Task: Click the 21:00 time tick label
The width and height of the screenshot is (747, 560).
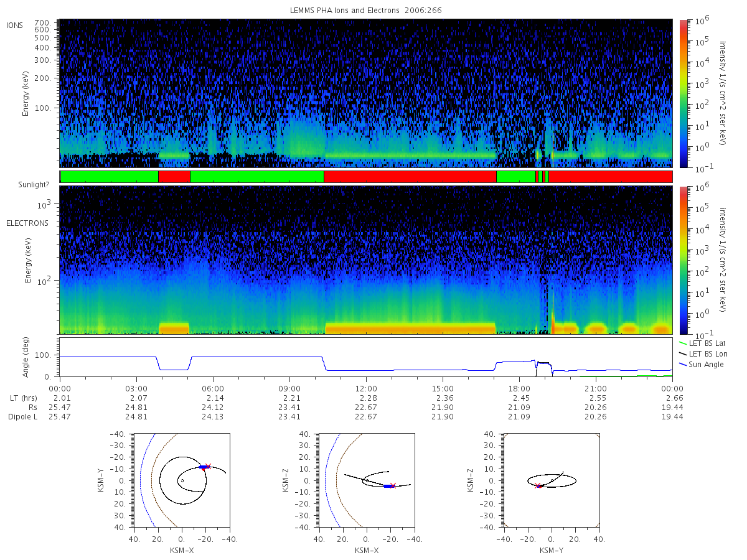Action: coord(596,388)
